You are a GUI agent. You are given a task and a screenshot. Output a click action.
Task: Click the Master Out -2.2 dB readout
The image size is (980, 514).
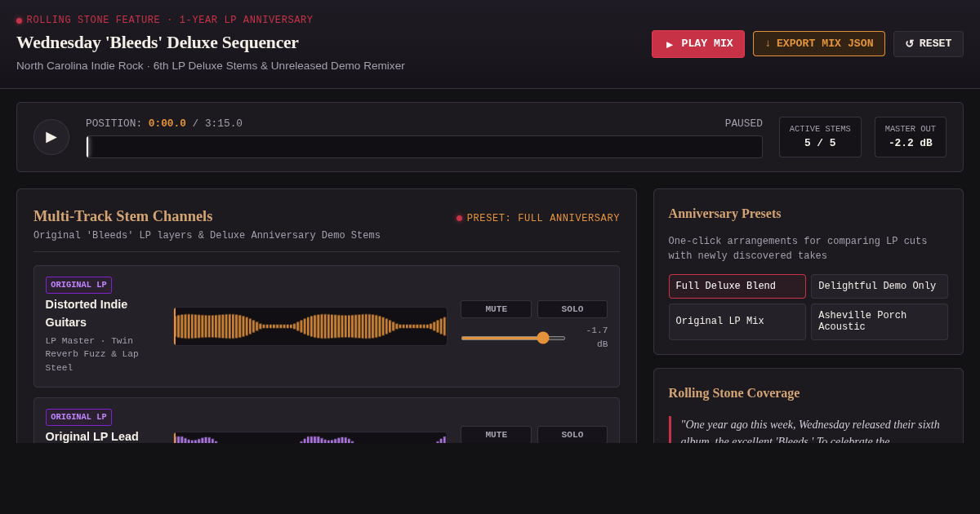point(911,137)
